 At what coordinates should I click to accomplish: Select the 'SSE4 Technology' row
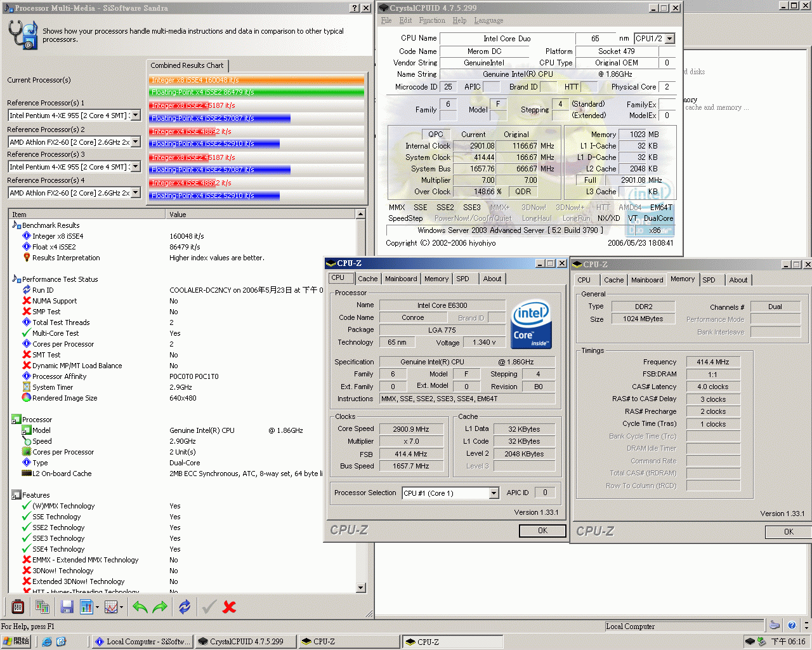point(183,549)
